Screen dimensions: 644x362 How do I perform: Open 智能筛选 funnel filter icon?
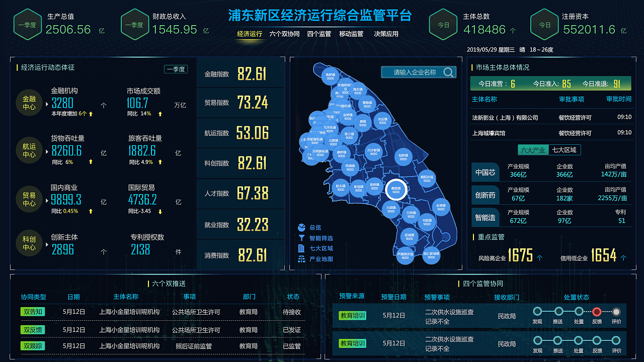click(301, 238)
